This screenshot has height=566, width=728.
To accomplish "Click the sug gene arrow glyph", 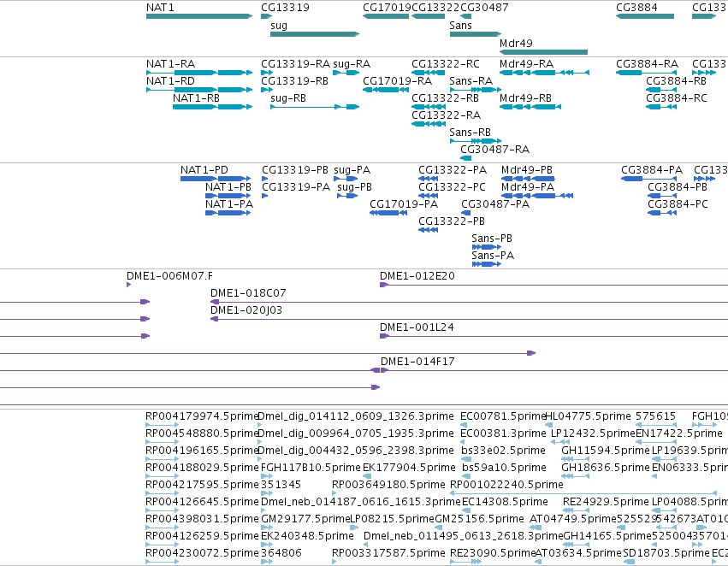I will pyautogui.click(x=315, y=34).
